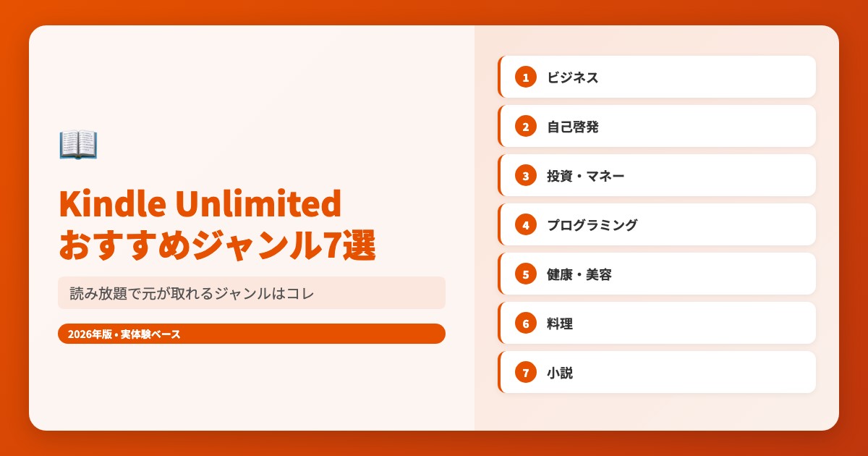Image resolution: width=868 pixels, height=456 pixels.
Task: Click the open book emoji icon
Action: (x=77, y=144)
